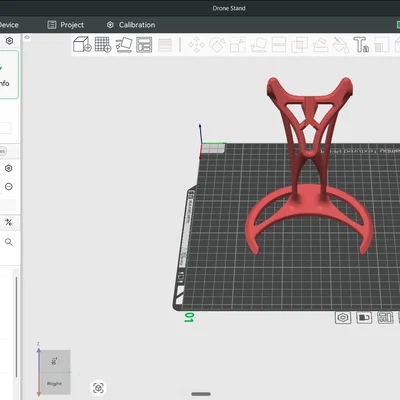This screenshot has width=400, height=400.
Task: Select the Lay on face tool
Action: pyautogui.click(x=258, y=45)
